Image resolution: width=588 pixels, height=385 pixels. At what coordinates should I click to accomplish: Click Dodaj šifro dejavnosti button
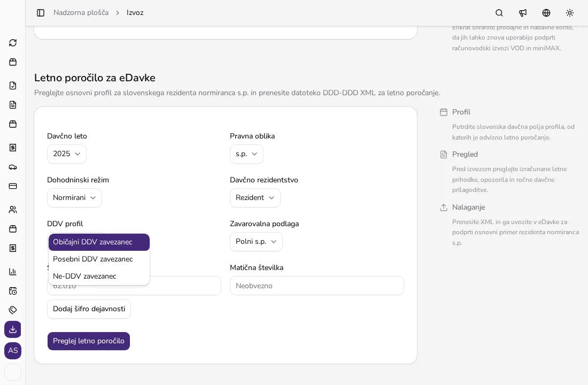click(x=89, y=309)
